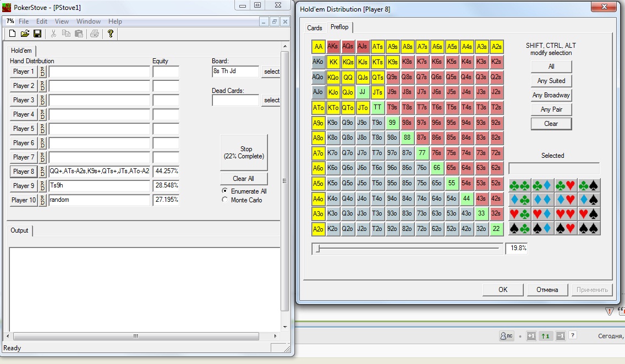This screenshot has height=364, width=625.
Task: Click the Any Suited button
Action: pyautogui.click(x=551, y=81)
